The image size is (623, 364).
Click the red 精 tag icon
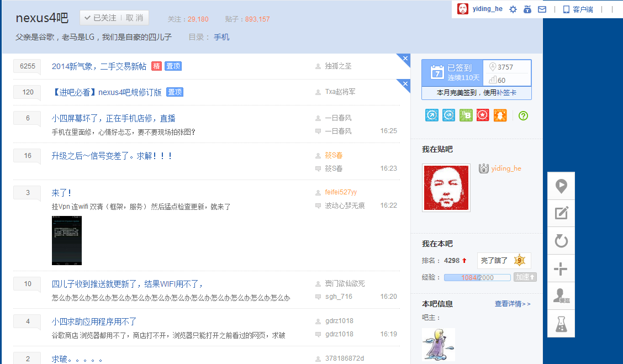click(156, 66)
